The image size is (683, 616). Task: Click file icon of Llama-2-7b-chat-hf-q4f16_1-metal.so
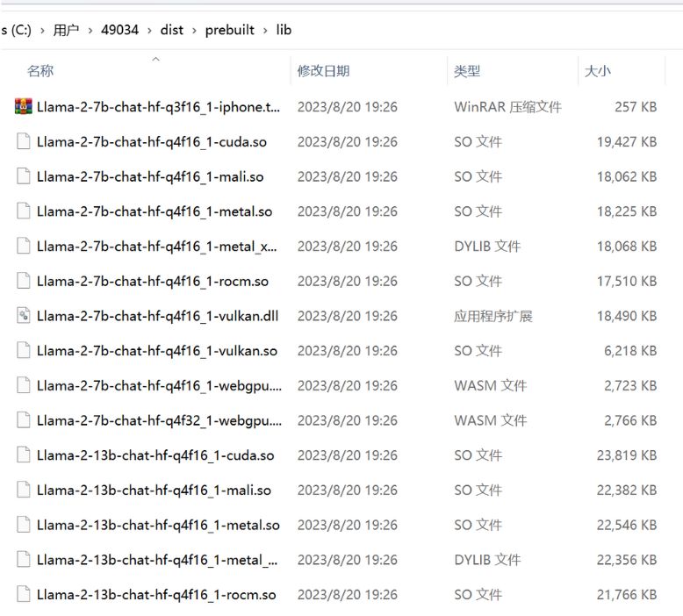tap(23, 211)
